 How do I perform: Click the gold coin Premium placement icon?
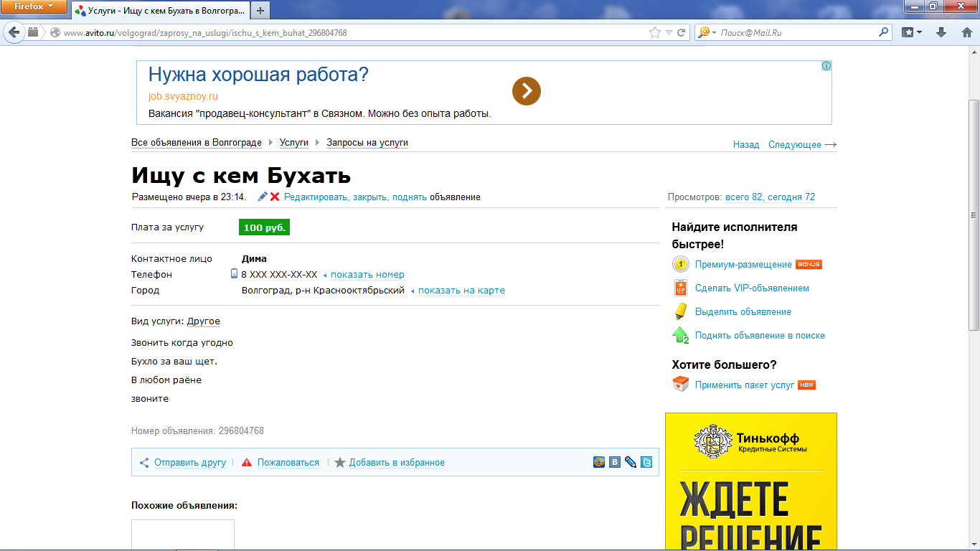(680, 264)
